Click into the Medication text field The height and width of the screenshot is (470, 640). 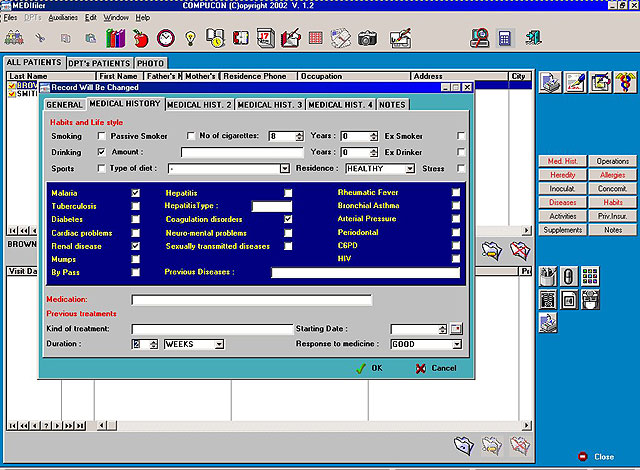click(251, 300)
